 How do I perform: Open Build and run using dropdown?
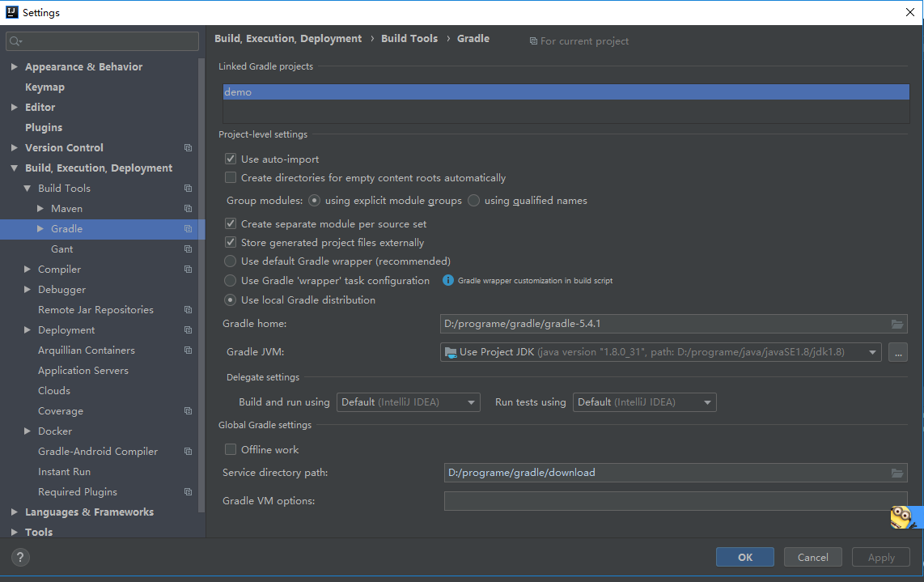pos(409,402)
